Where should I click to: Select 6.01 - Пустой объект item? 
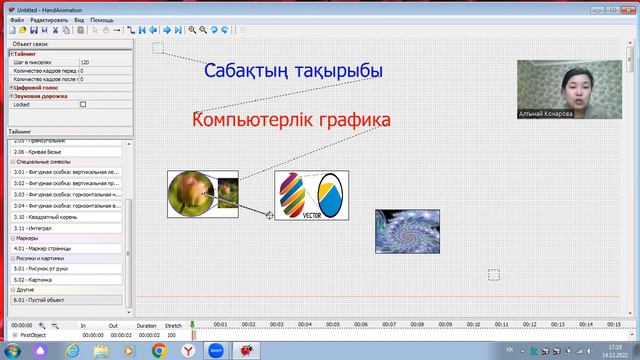click(x=66, y=300)
